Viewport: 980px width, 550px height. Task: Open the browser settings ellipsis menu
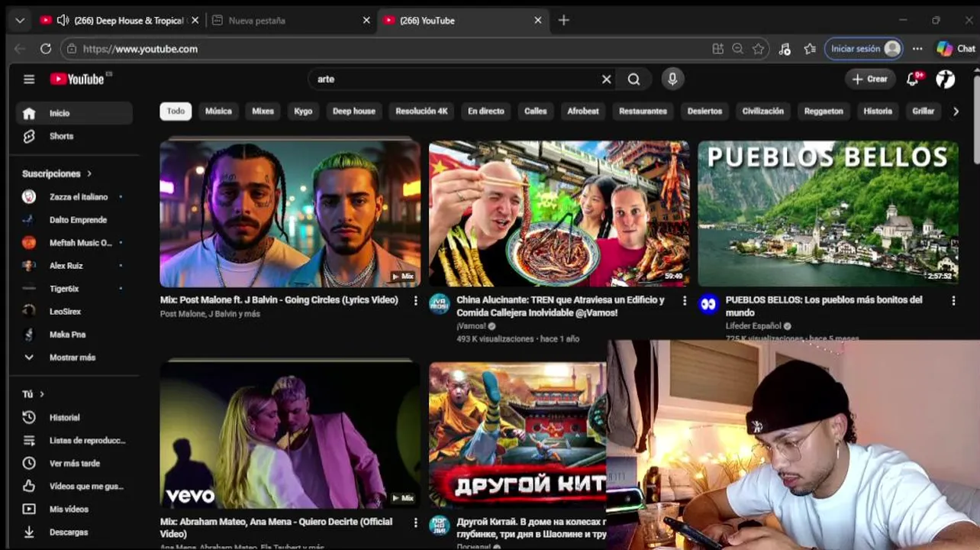point(917,49)
